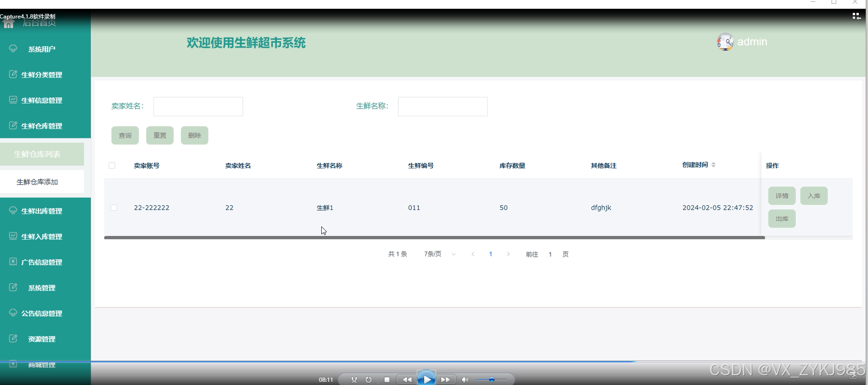Click the 查询 search button
The height and width of the screenshot is (385, 868).
coord(125,136)
